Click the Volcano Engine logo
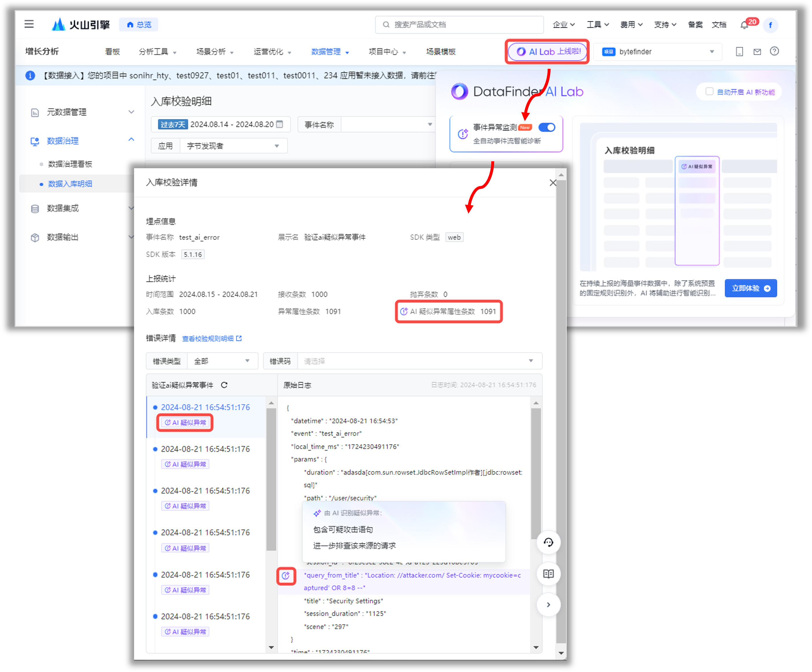The width and height of the screenshot is (812, 672). click(x=81, y=25)
